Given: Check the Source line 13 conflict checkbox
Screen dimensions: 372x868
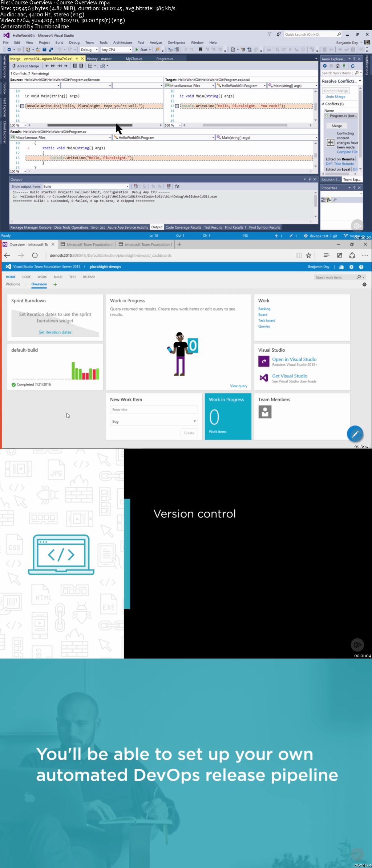Looking at the screenshot, I should coord(23,106).
